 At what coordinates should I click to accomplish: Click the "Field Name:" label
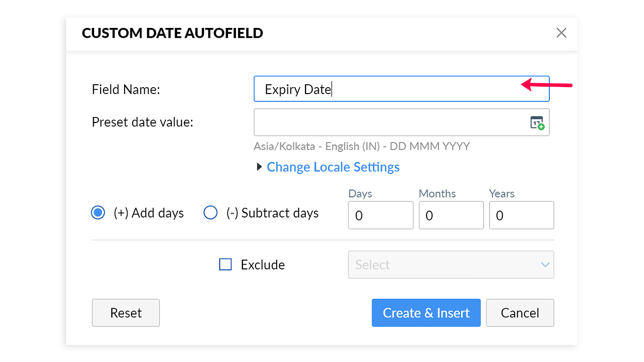coord(126,89)
